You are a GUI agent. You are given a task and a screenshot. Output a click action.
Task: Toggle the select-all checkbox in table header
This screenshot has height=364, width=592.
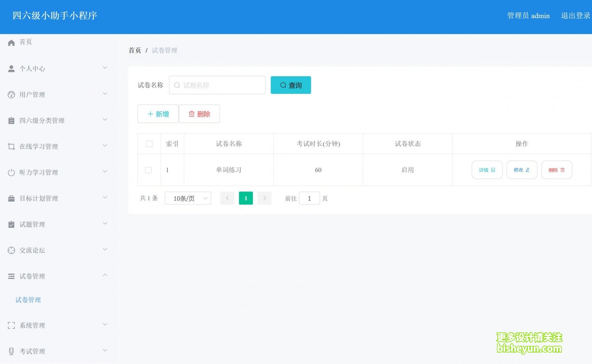(x=149, y=144)
